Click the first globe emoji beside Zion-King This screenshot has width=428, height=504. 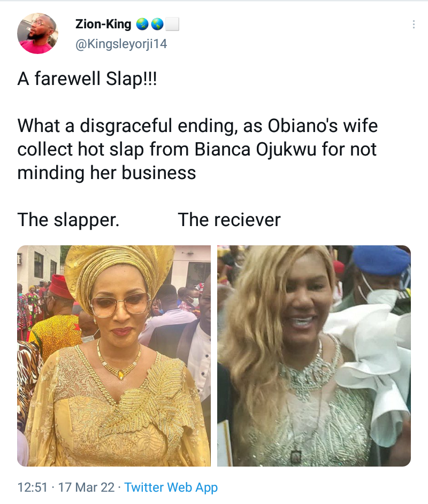(x=142, y=24)
